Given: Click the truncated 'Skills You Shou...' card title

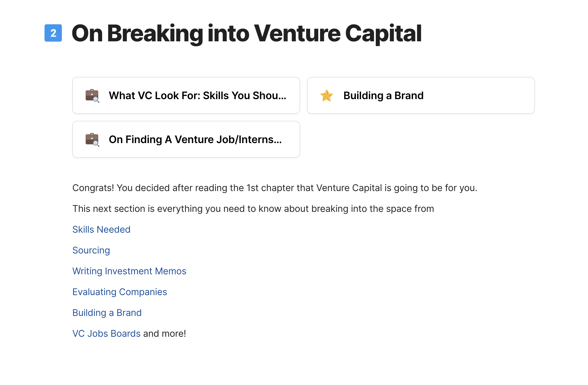Looking at the screenshot, I should (245, 96).
